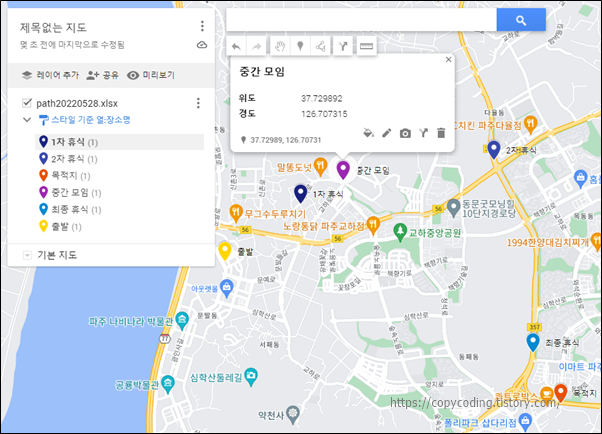Image resolution: width=602 pixels, height=434 pixels.
Task: Click the map search input field
Action: (361, 20)
